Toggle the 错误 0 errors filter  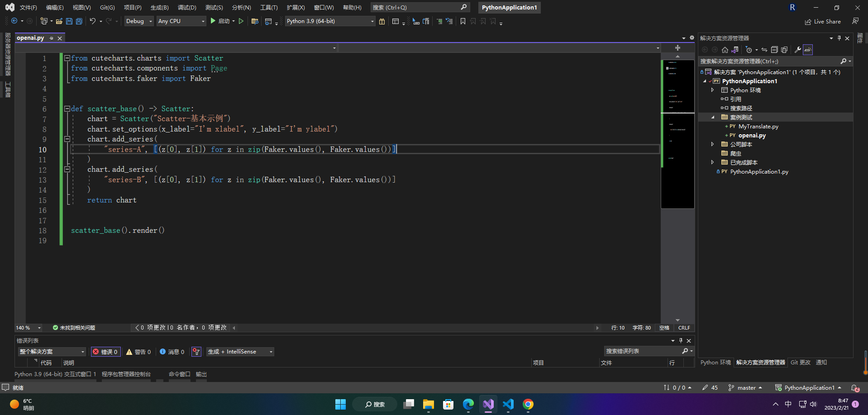pyautogui.click(x=106, y=352)
